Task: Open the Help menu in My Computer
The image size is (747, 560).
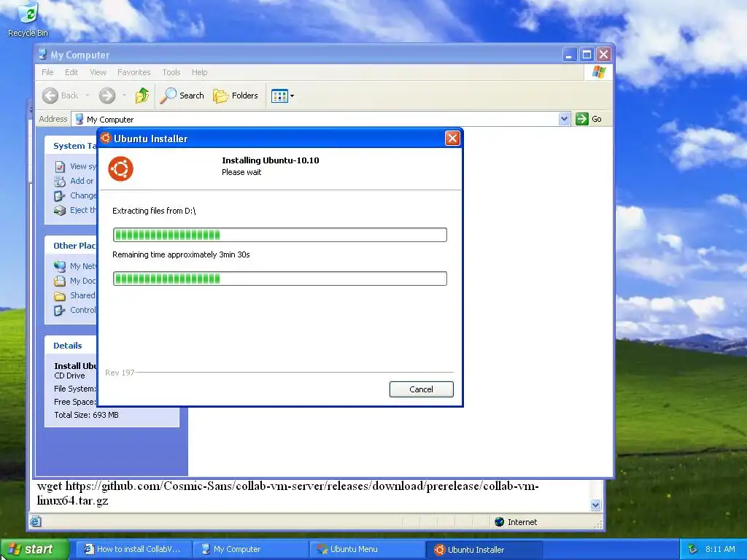Action: [x=200, y=72]
